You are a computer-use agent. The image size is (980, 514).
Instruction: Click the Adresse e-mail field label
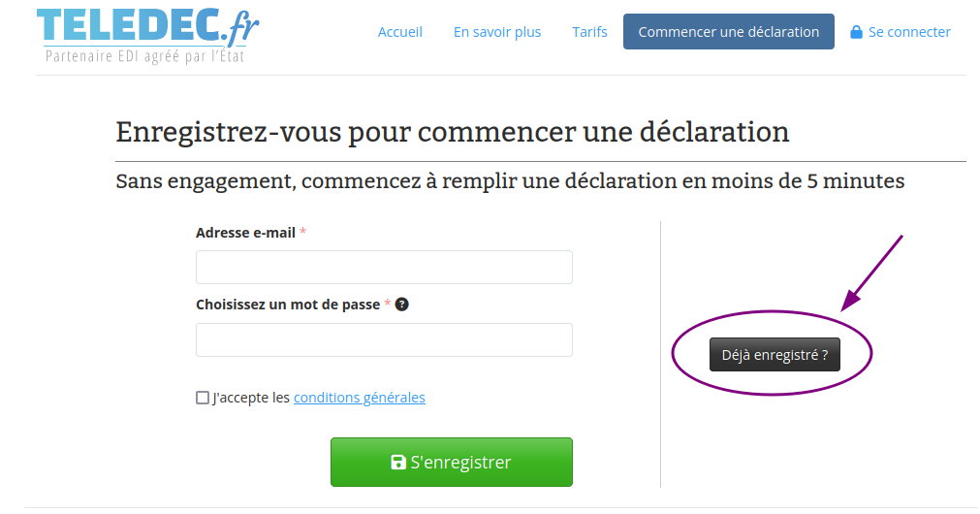(x=245, y=233)
